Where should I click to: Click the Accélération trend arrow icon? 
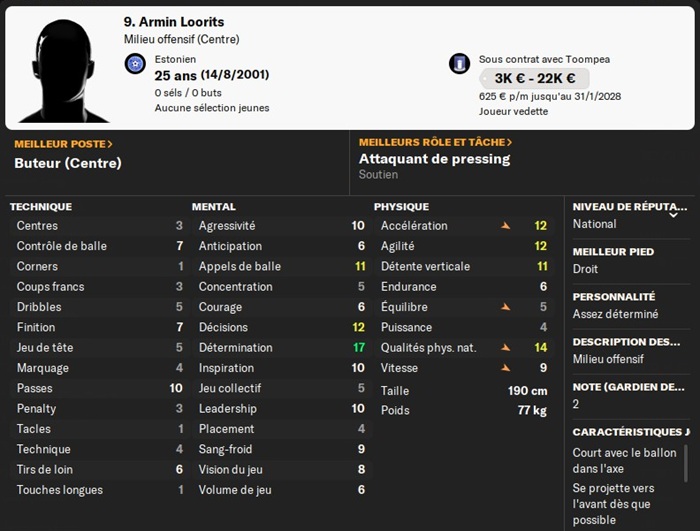pyautogui.click(x=506, y=226)
